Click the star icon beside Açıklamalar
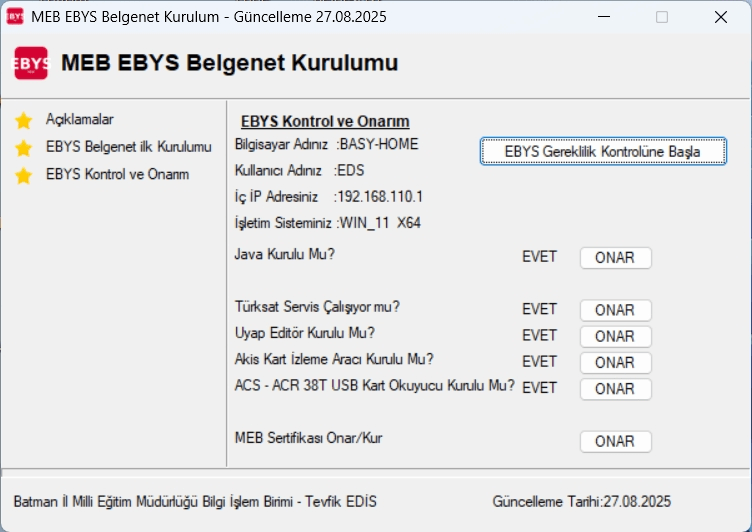The width and height of the screenshot is (752, 532). pyautogui.click(x=24, y=121)
